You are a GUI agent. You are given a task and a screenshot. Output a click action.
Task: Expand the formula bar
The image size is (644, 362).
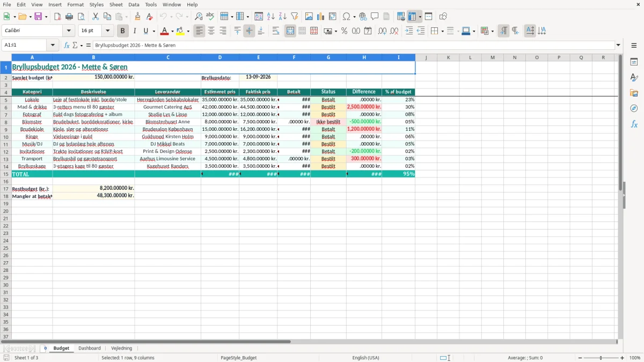point(618,45)
